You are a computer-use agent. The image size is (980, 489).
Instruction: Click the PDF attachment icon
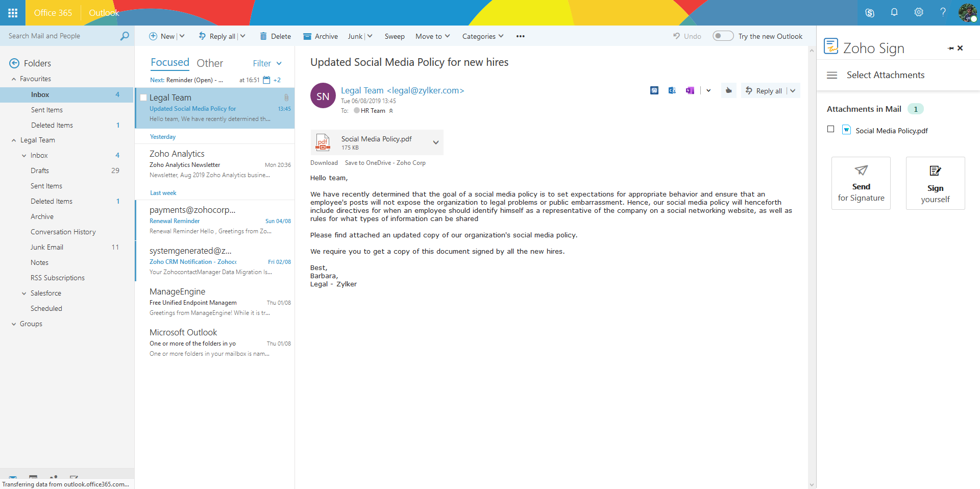(323, 142)
